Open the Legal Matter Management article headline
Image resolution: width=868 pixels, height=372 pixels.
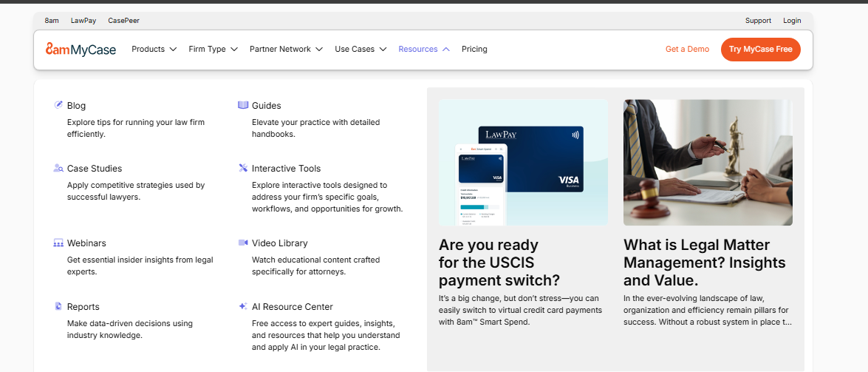tap(705, 263)
